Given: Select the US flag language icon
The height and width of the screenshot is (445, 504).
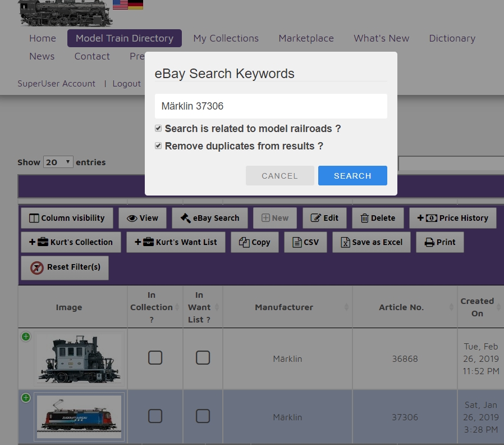Looking at the screenshot, I should (x=120, y=4).
